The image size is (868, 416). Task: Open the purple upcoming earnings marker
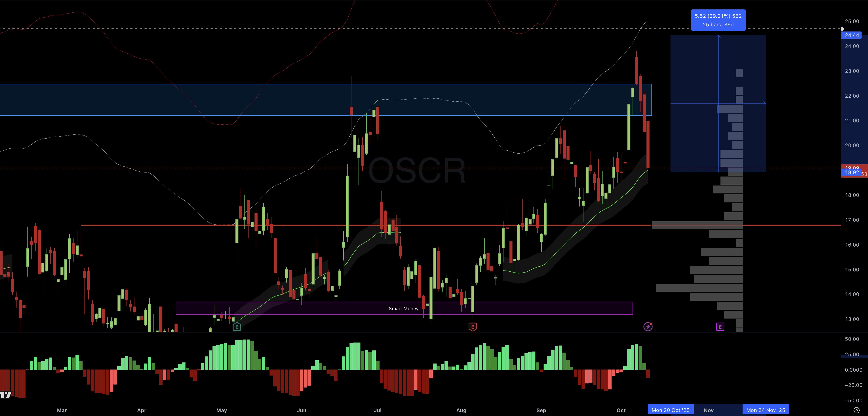point(720,326)
